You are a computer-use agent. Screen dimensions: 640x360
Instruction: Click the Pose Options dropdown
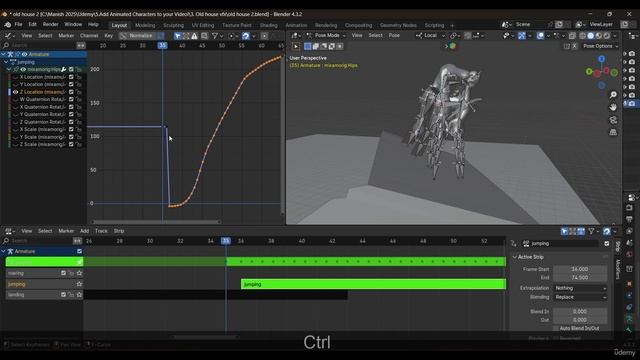600,46
